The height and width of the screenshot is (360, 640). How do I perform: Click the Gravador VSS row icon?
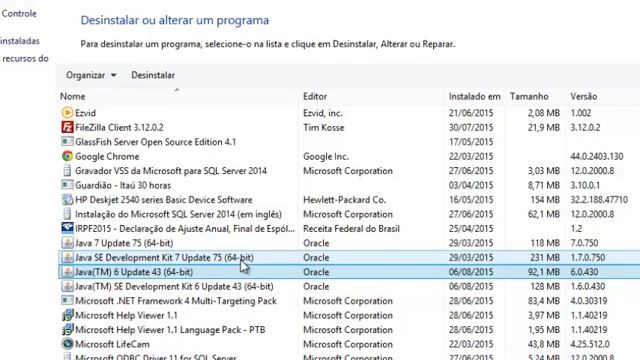pyautogui.click(x=67, y=171)
